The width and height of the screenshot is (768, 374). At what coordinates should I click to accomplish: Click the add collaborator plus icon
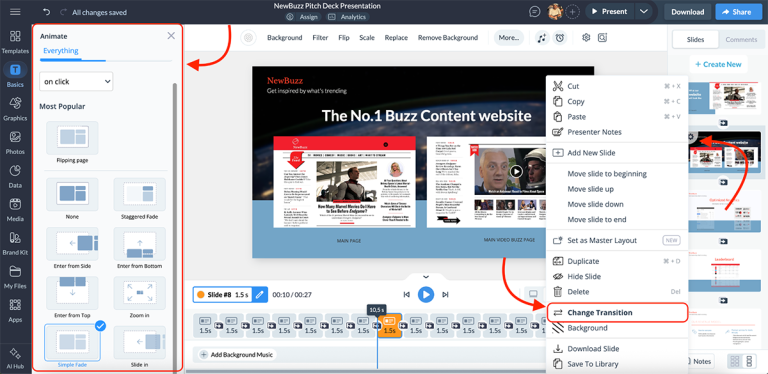coord(573,12)
